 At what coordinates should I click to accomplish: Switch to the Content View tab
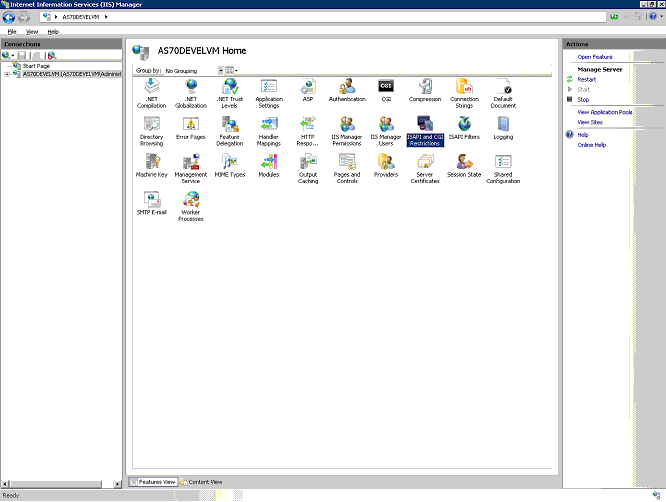(201, 482)
